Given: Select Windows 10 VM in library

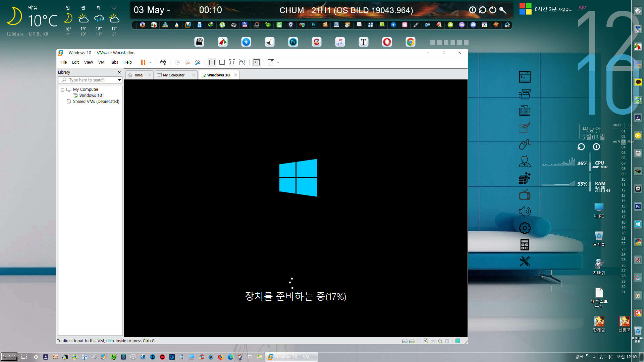Looking at the screenshot, I should pyautogui.click(x=91, y=96).
